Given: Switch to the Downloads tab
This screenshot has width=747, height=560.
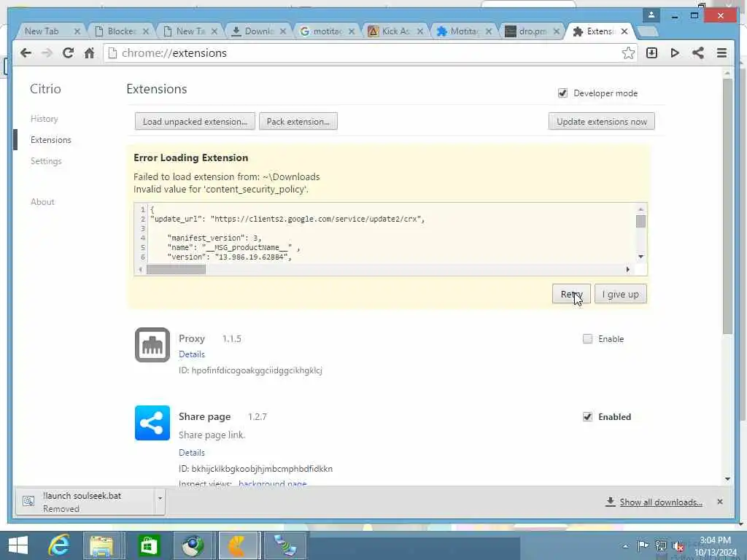Looking at the screenshot, I should coord(258,31).
